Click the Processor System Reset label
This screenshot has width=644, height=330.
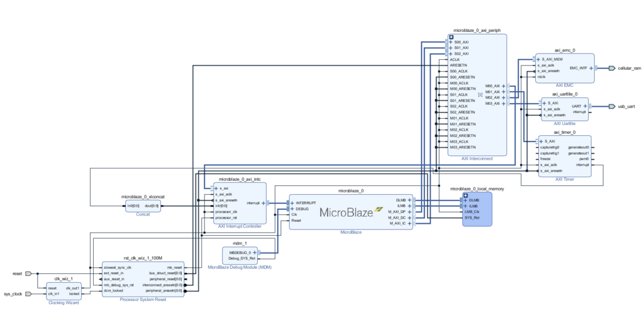(143, 300)
